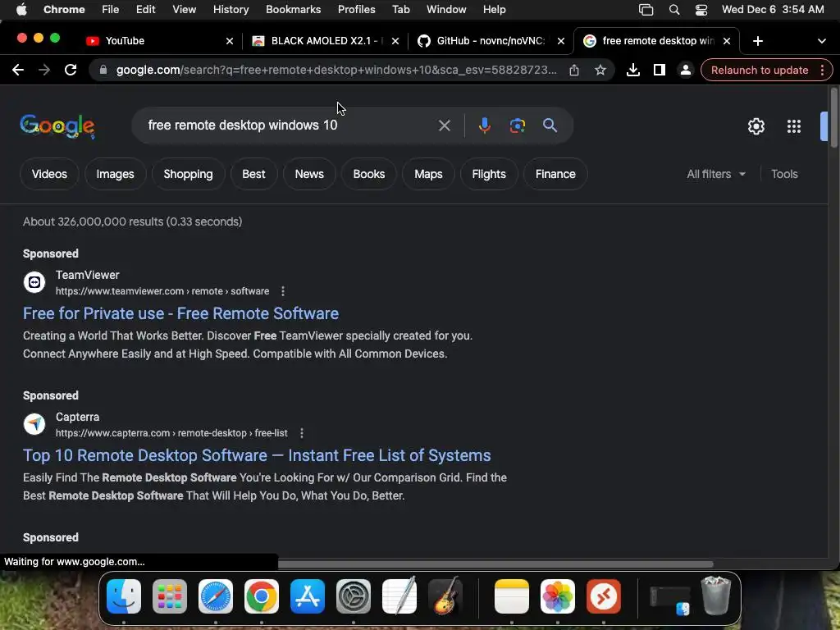Open the stacked windows menu bar icon
840x630 pixels.
point(646,10)
